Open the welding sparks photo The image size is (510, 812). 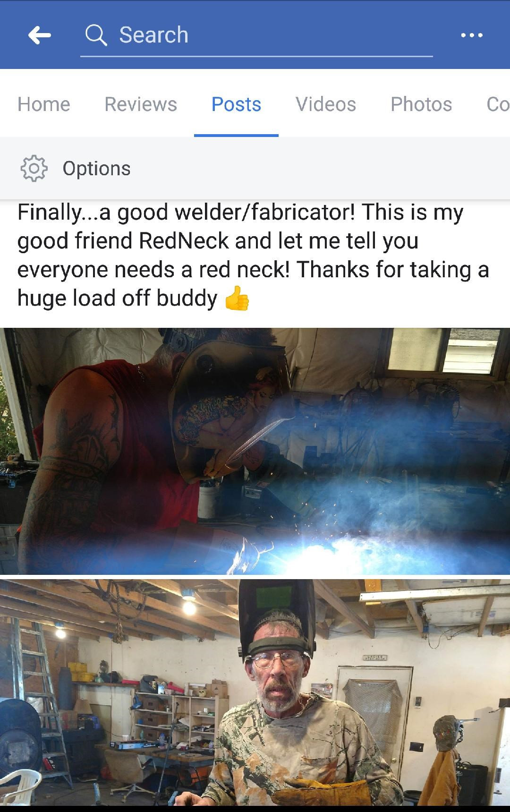255,451
